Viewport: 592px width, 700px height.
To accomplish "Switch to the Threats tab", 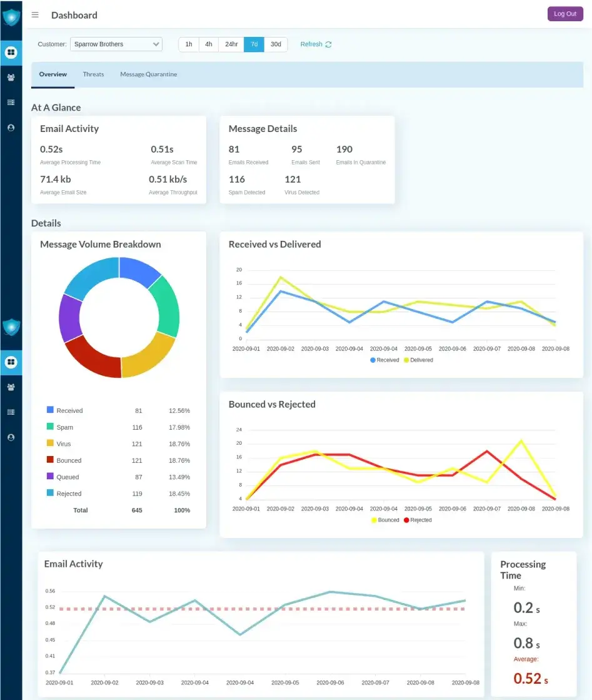I will tap(93, 74).
